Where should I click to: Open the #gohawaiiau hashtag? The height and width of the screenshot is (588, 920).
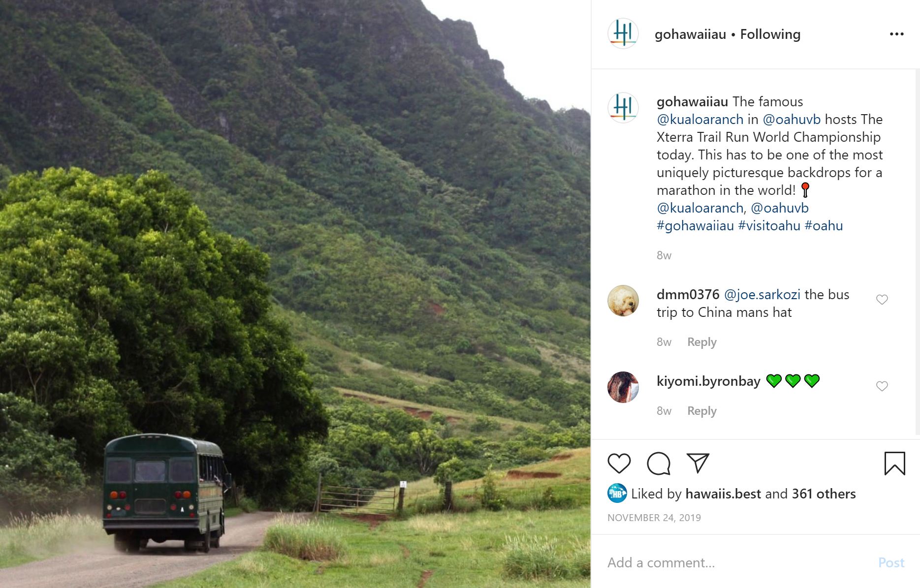click(695, 226)
